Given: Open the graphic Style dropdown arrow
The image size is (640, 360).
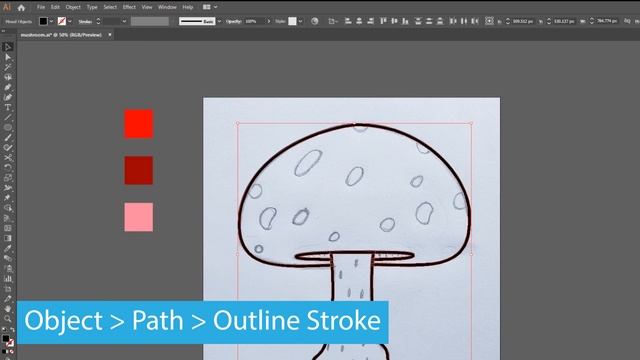Looking at the screenshot, I should (300, 21).
